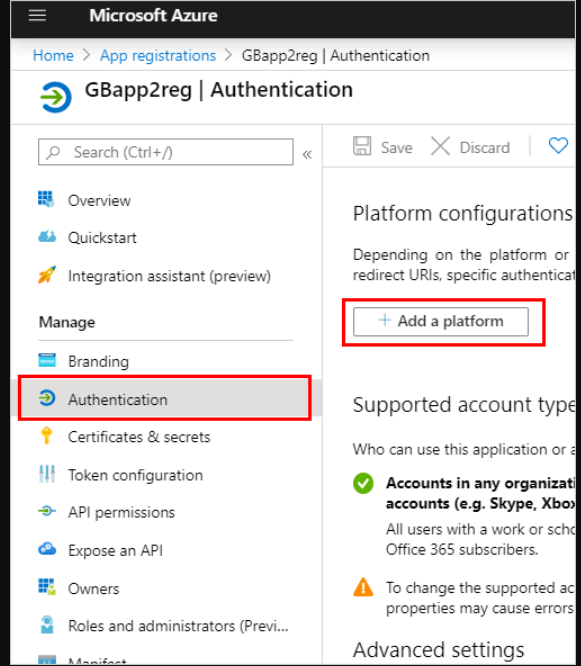This screenshot has width=581, height=666.
Task: Open the hamburger portal menu
Action: pyautogui.click(x=37, y=15)
